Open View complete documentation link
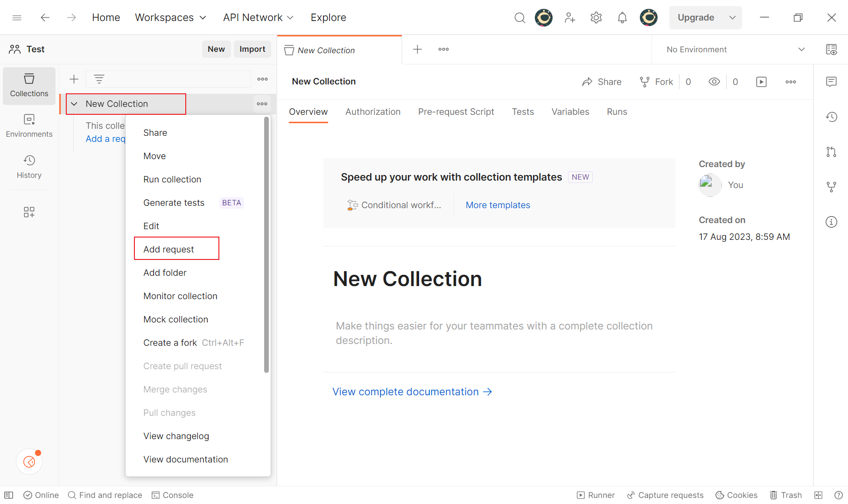848x504 pixels. tap(412, 392)
